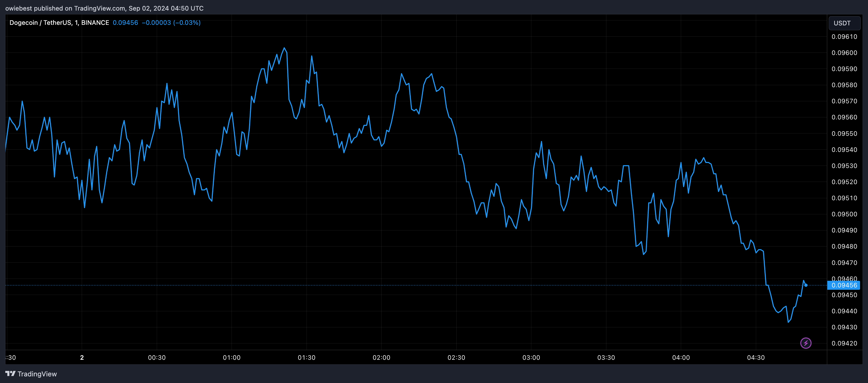Click the 04:30 time axis label
The width and height of the screenshot is (868, 383).
click(x=756, y=357)
